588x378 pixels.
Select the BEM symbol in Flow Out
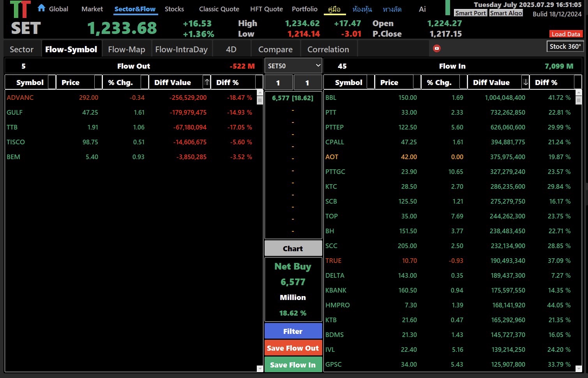point(13,157)
